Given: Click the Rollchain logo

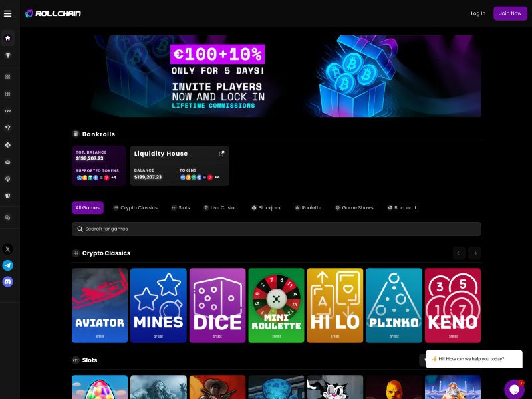Looking at the screenshot, I should [x=53, y=13].
